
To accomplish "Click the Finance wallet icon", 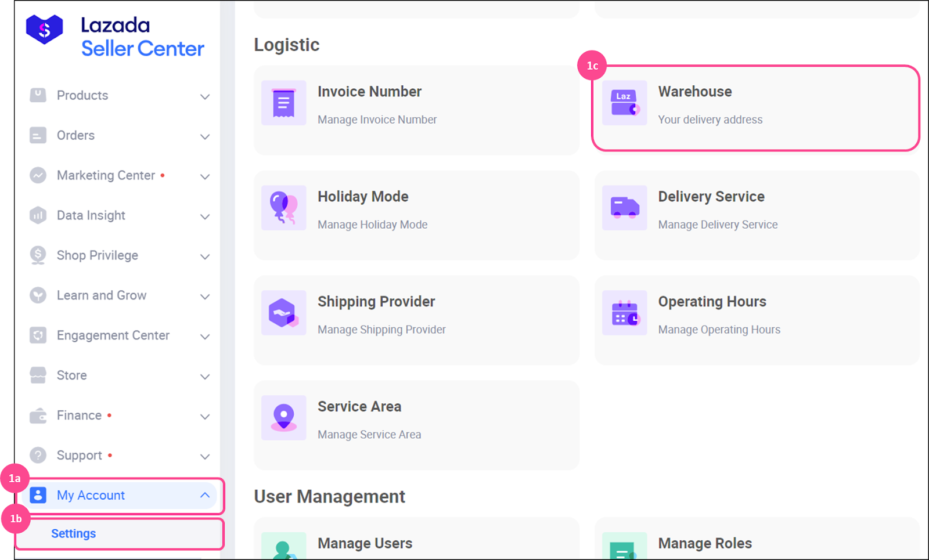I will [38, 416].
